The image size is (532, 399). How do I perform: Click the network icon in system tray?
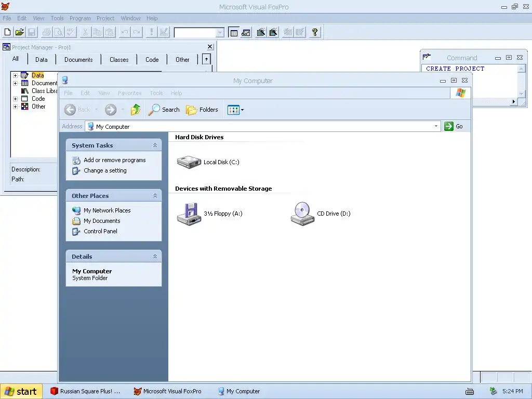(494, 391)
